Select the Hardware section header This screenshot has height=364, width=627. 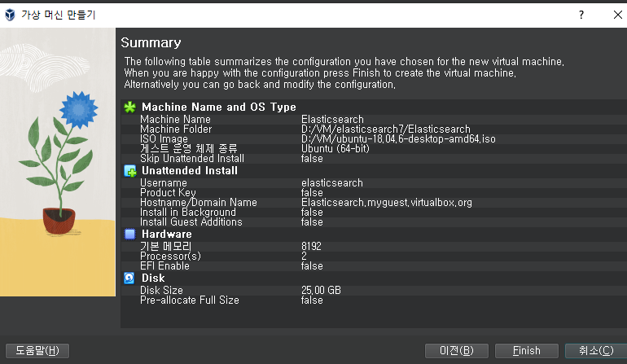(x=167, y=234)
